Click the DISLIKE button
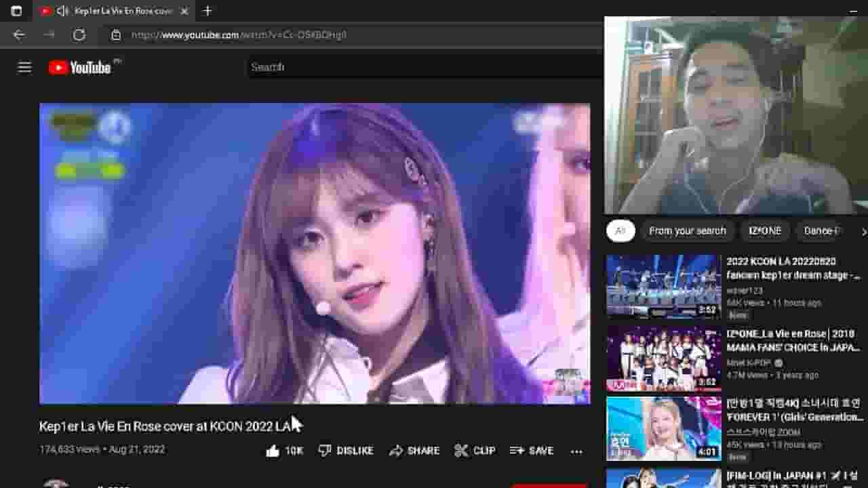 click(x=346, y=451)
